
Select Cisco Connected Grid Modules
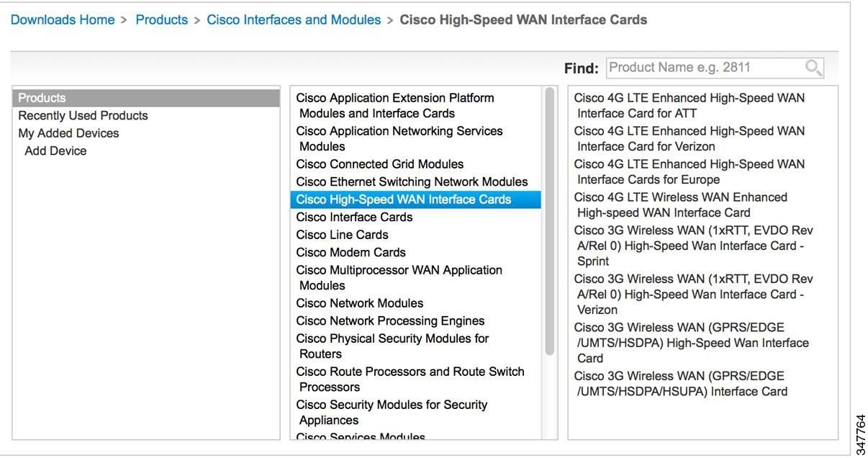click(x=380, y=164)
